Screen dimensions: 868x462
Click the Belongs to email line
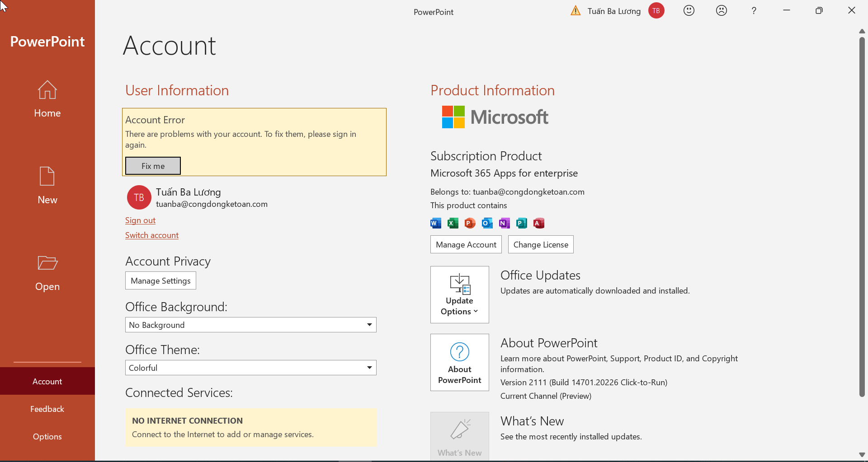(507, 192)
